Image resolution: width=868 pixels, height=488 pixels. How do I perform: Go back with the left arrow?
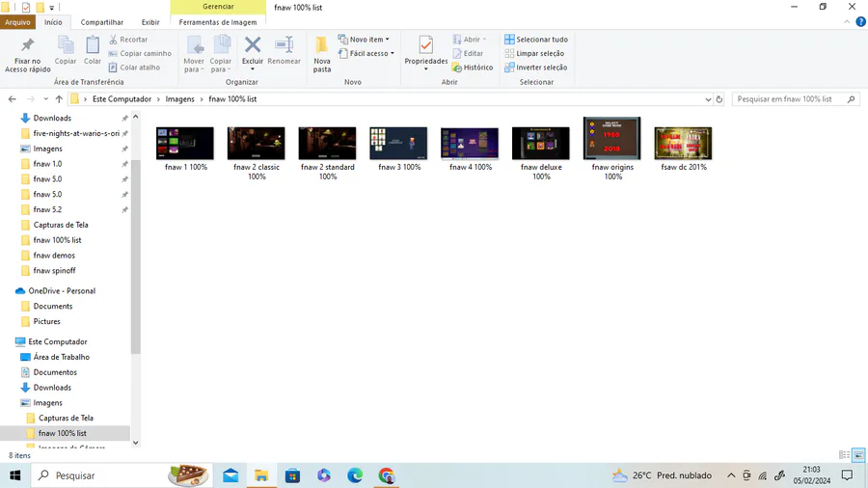[x=13, y=99]
